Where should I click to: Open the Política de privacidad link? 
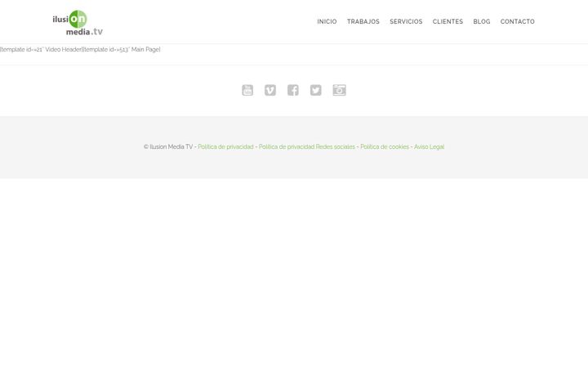225,147
